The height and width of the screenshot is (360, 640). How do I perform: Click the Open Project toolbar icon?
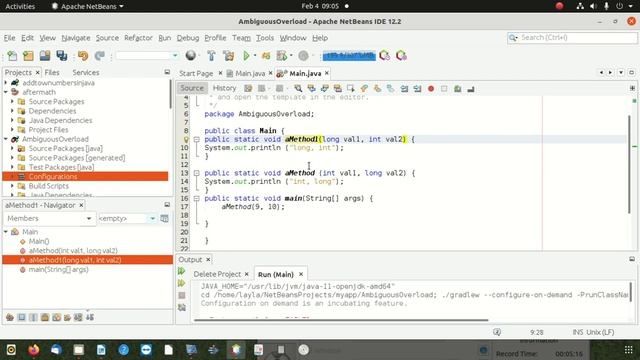[45, 56]
